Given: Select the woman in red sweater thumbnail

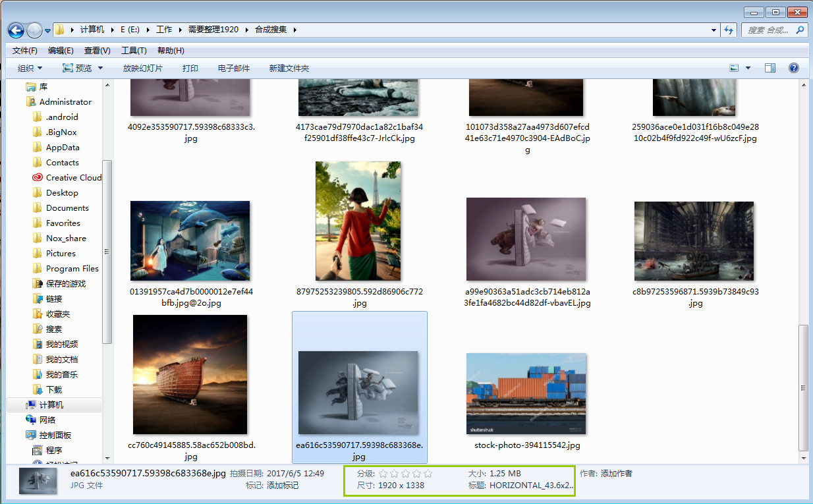Looking at the screenshot, I should pos(358,221).
